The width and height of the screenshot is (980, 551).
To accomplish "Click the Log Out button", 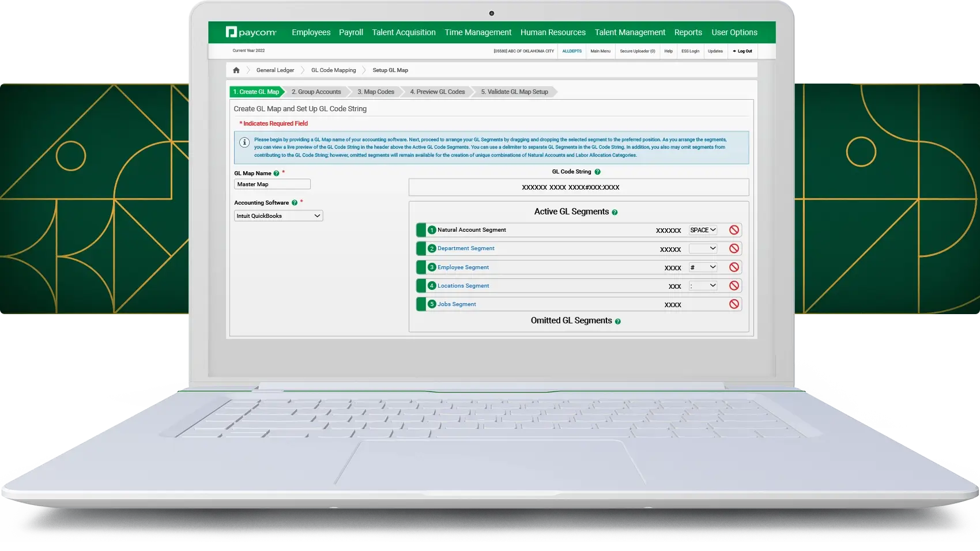I will pos(742,51).
